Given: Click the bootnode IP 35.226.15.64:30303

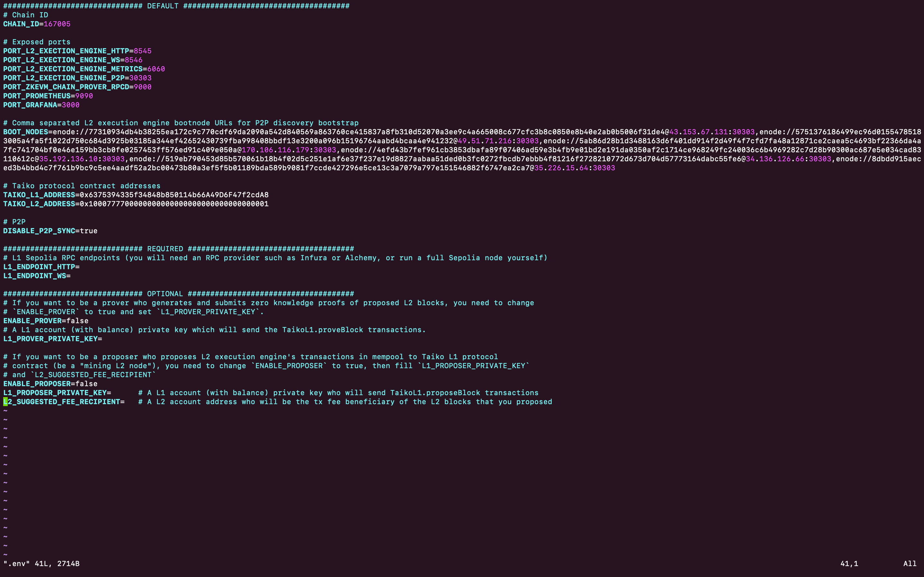Looking at the screenshot, I should 575,168.
